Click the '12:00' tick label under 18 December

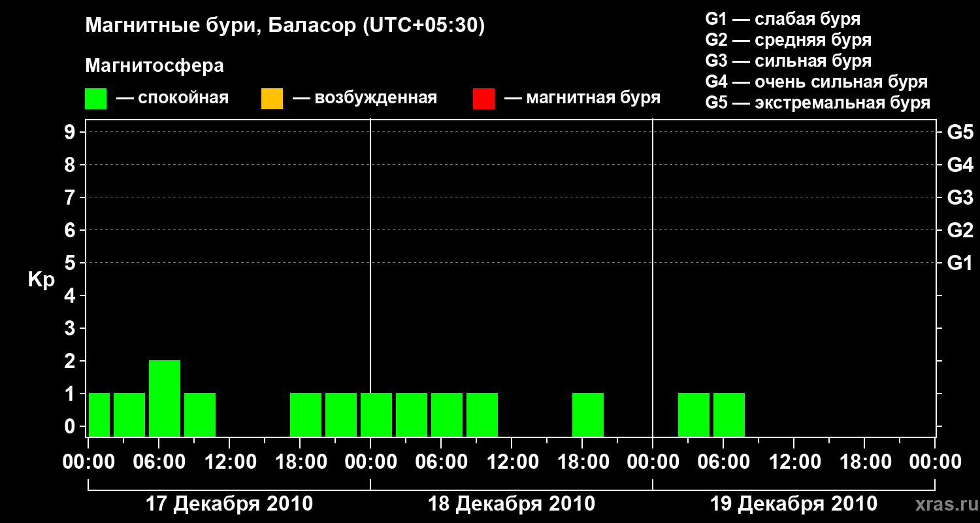(x=512, y=462)
